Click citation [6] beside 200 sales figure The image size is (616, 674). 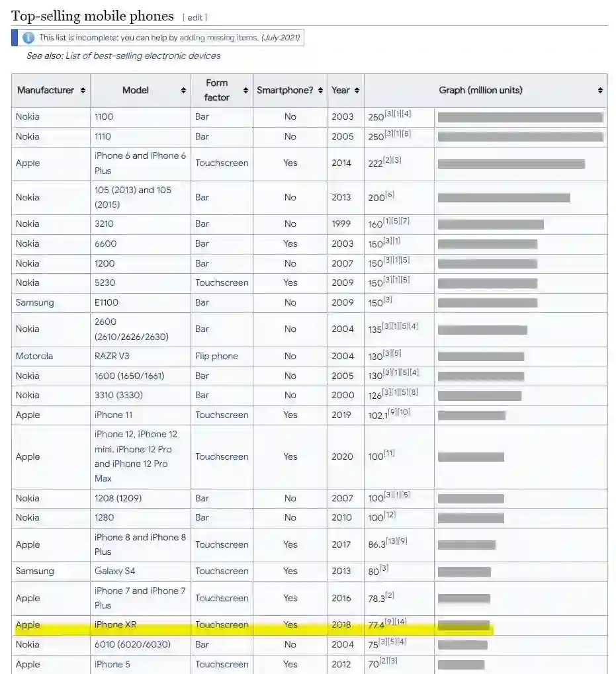point(390,194)
